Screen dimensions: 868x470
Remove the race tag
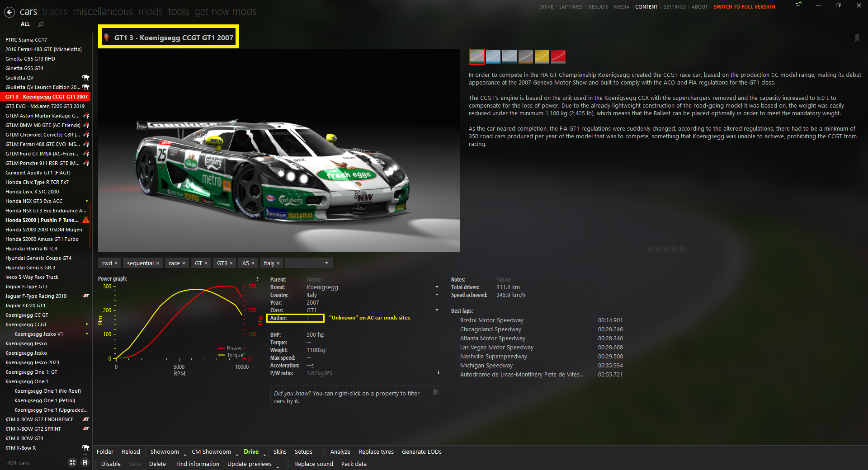[x=184, y=263]
